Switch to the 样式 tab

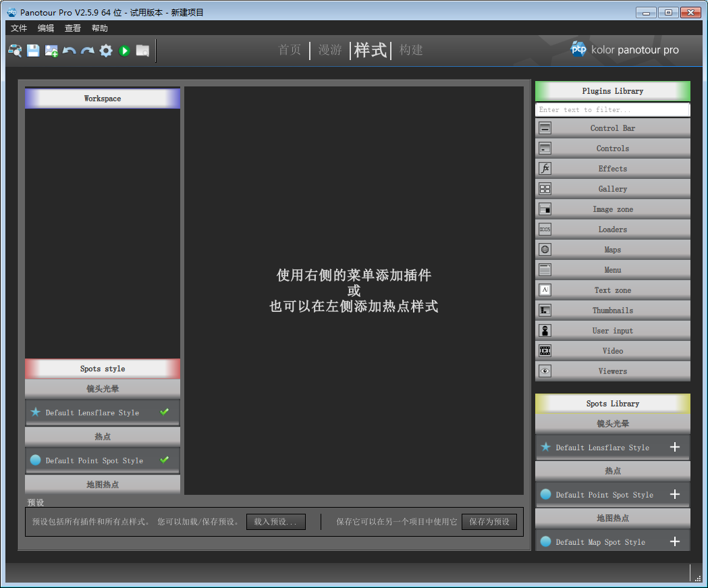click(x=371, y=50)
